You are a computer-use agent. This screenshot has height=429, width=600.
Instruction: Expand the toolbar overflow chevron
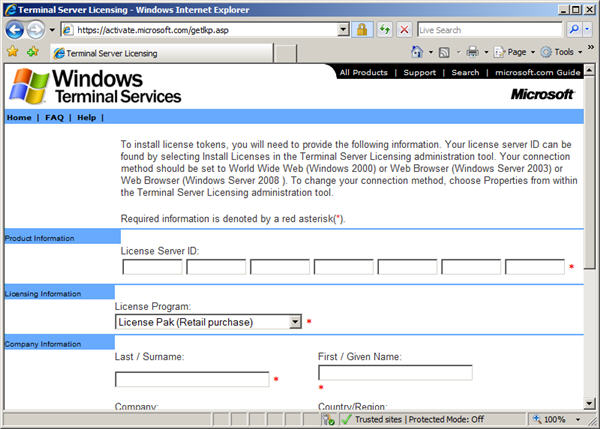click(x=591, y=47)
